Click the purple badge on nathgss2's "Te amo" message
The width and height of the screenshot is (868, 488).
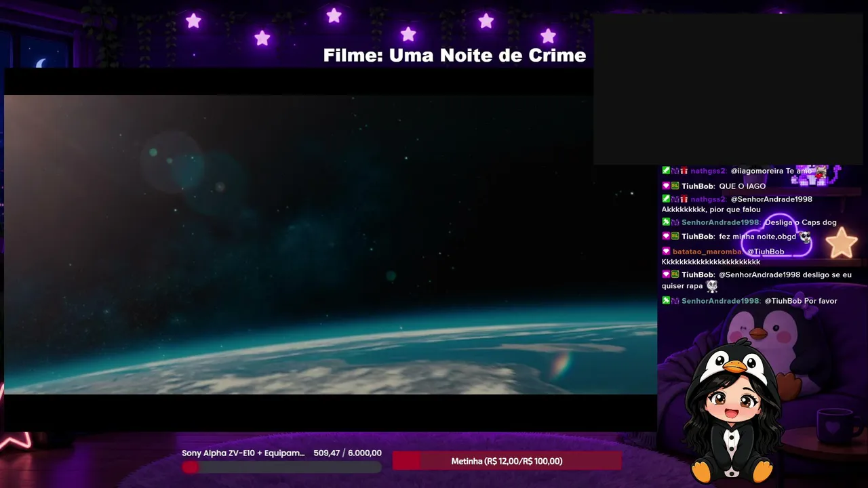click(x=675, y=171)
